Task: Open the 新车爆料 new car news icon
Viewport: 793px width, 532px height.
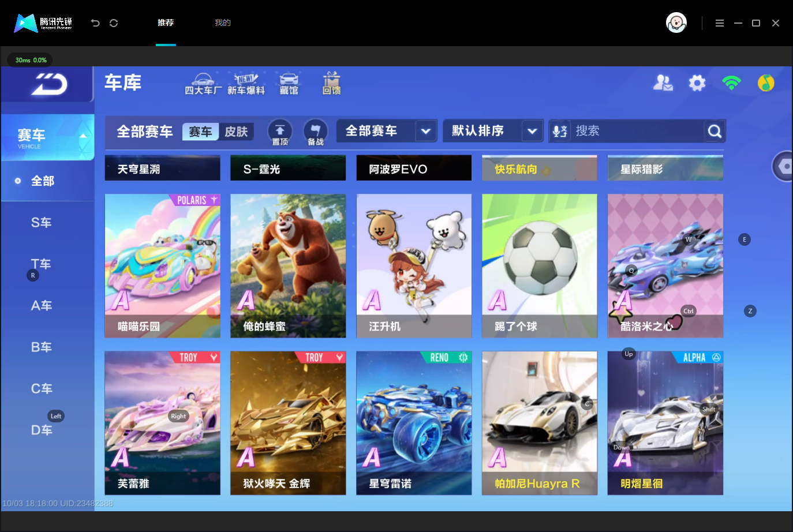Action: point(246,84)
